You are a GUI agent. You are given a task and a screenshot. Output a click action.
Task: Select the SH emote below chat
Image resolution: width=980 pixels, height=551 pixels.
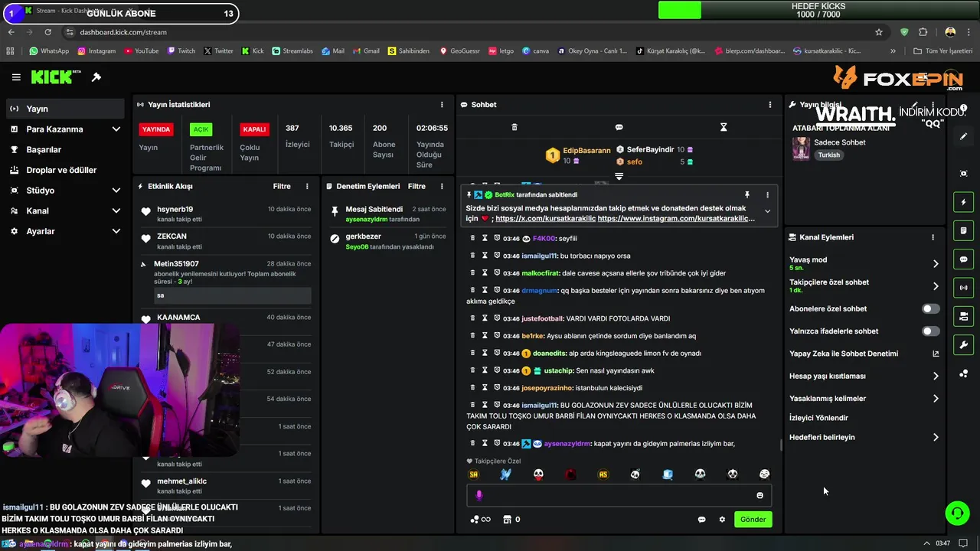473,474
